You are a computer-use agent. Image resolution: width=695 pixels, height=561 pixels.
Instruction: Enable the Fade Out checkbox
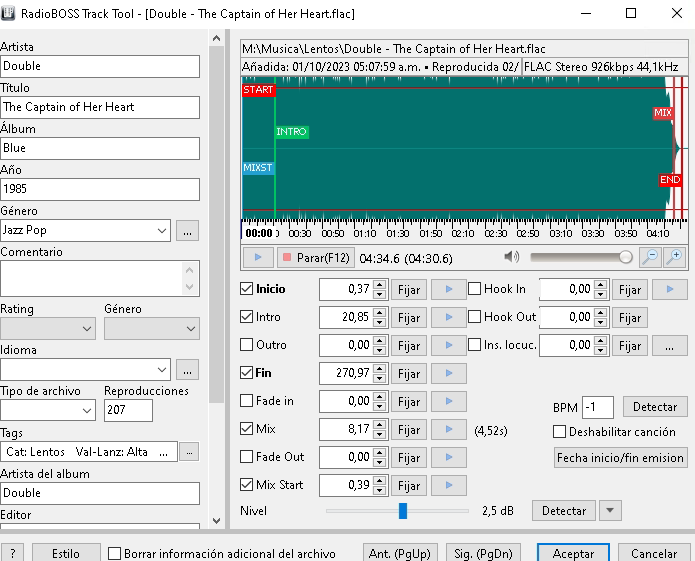point(247,457)
